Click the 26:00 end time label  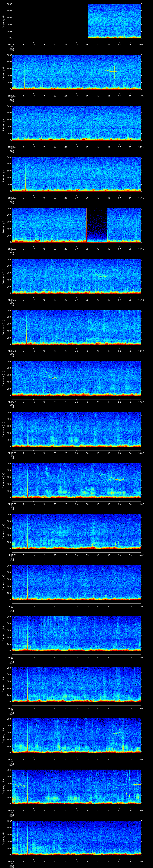[x=141, y=862]
